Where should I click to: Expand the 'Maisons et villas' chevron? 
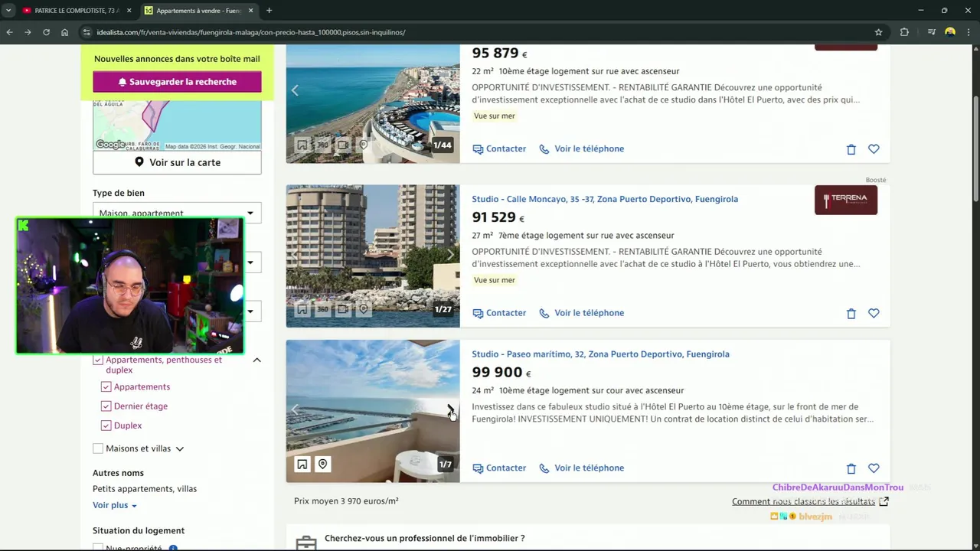coord(180,448)
